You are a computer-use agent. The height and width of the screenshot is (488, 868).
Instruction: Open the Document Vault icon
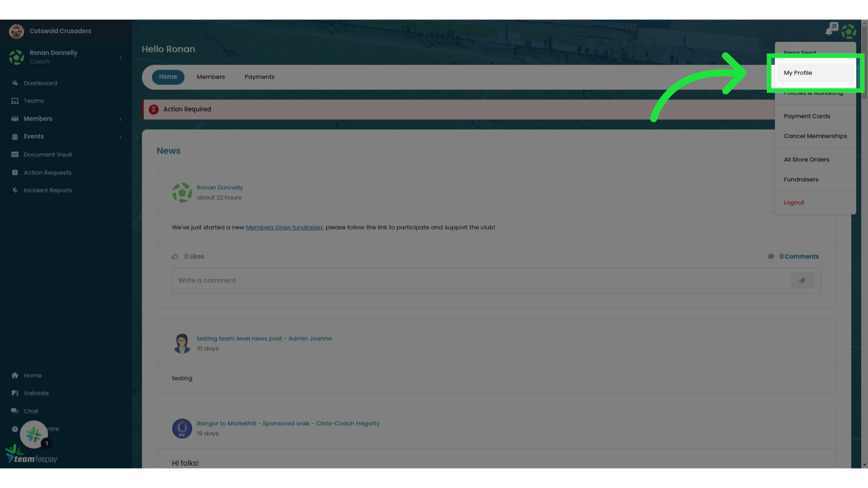(x=15, y=155)
